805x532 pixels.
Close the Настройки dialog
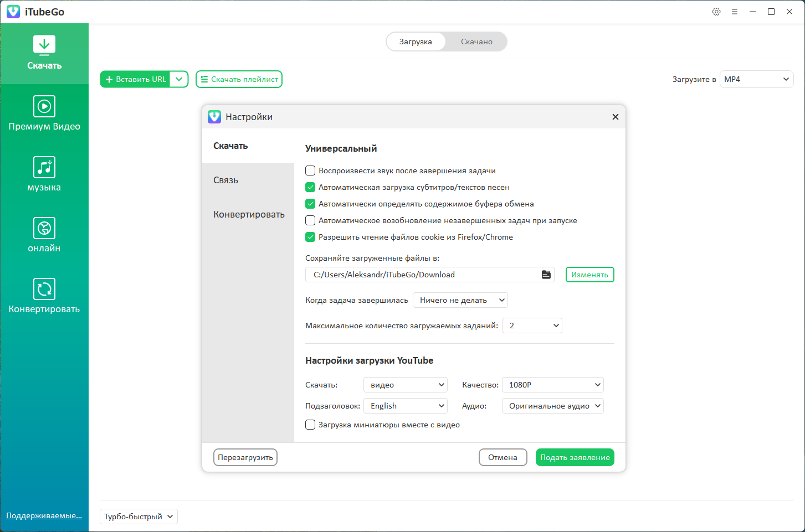[615, 117]
